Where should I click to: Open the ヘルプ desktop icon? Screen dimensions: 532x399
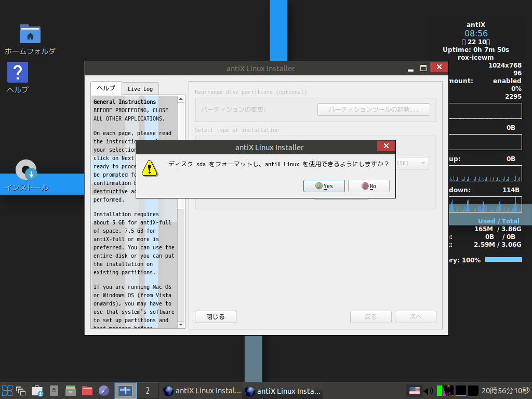coord(18,78)
